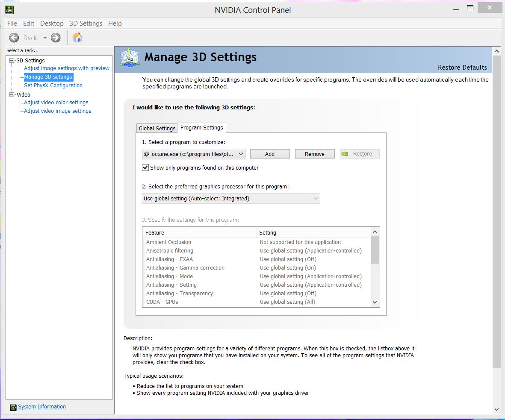Open the Home icon in toolbar
505x420 pixels.
click(77, 38)
